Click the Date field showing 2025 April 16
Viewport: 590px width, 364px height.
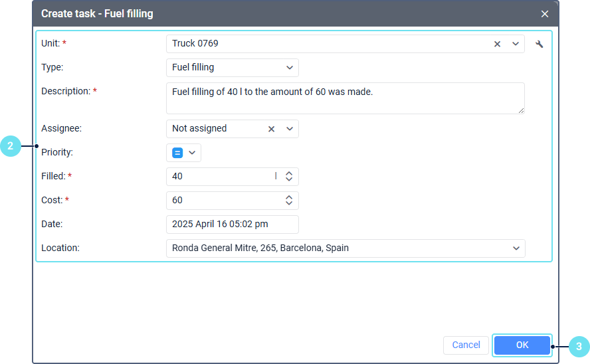232,225
